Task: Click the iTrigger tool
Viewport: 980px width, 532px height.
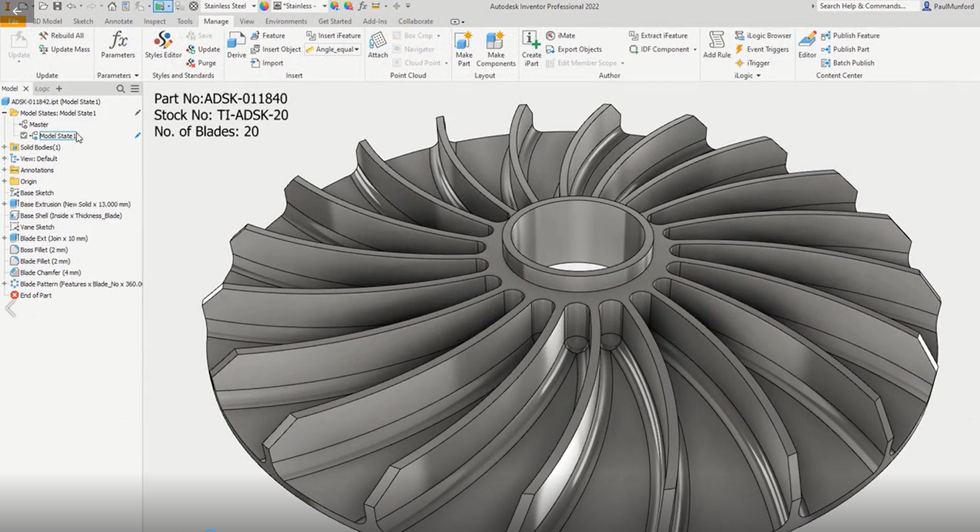Action: [x=752, y=63]
